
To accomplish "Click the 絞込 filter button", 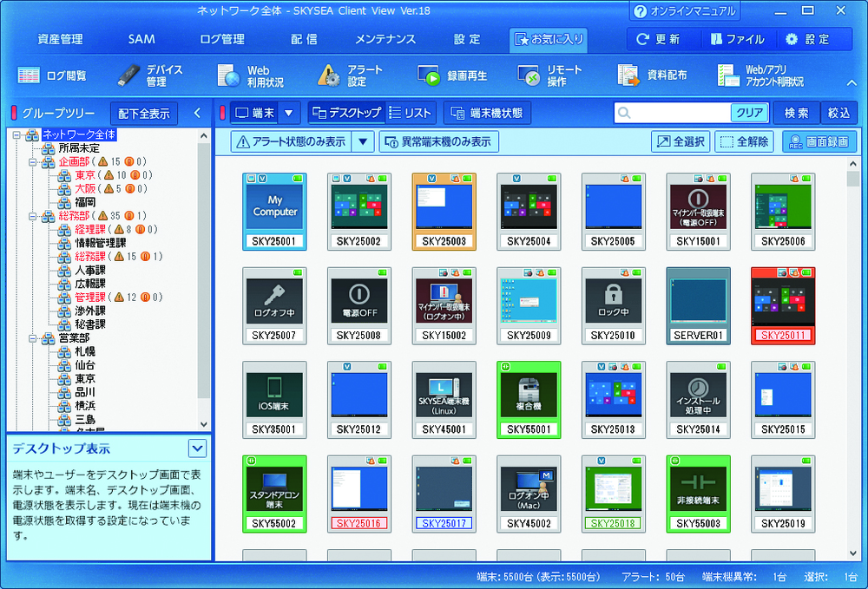I will 838,113.
